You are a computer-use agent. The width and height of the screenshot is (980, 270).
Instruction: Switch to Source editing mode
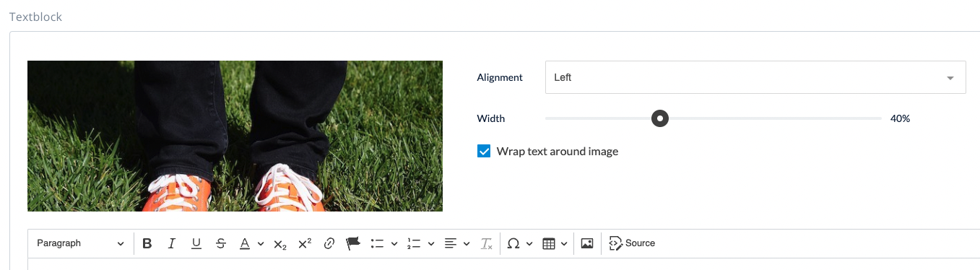click(632, 243)
